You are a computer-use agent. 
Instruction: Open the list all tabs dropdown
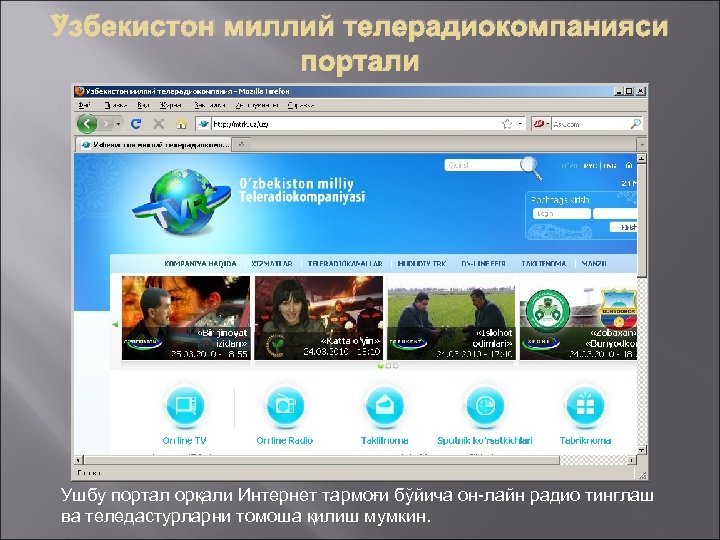[x=641, y=145]
